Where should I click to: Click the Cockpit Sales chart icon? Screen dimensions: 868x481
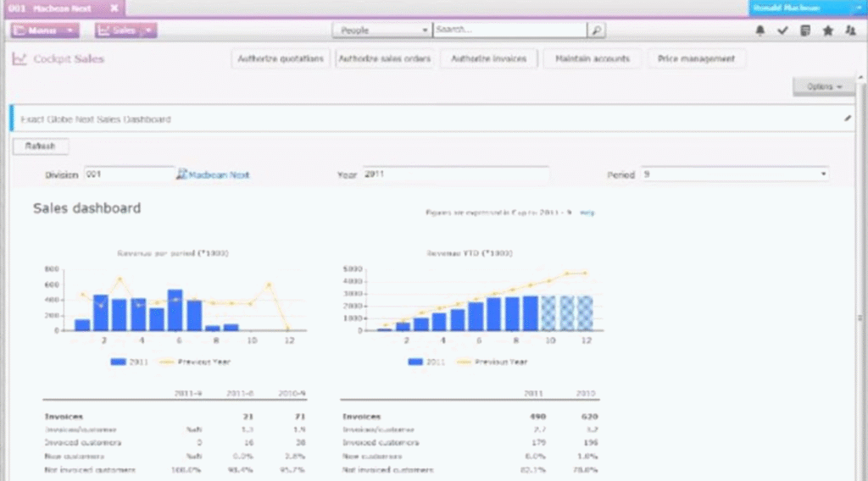tap(19, 58)
